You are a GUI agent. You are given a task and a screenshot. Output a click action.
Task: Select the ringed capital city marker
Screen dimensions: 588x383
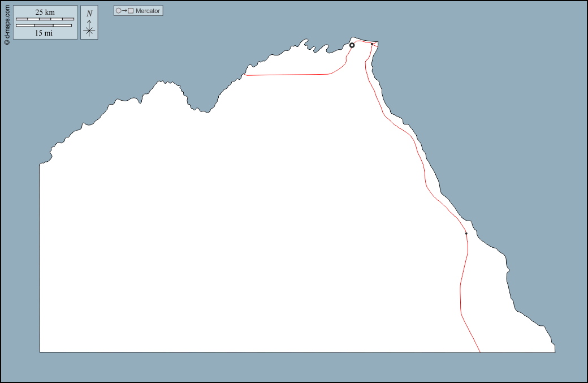[x=352, y=45]
